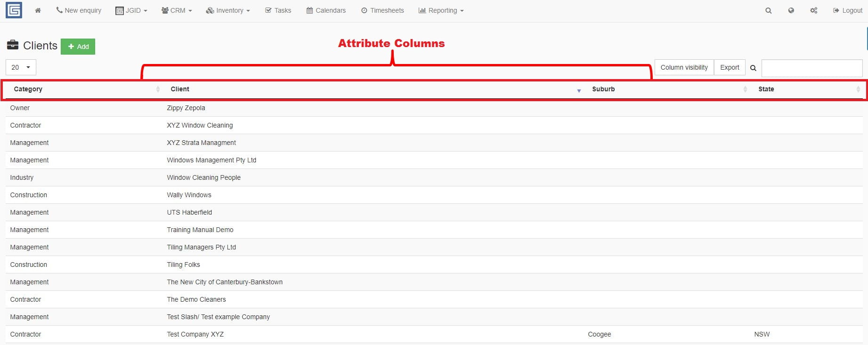Click the sort arrows on the Category column

[x=158, y=89]
